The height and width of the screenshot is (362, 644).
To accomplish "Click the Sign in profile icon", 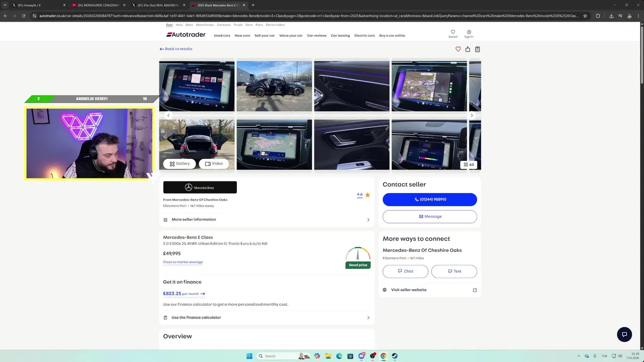I will [469, 34].
